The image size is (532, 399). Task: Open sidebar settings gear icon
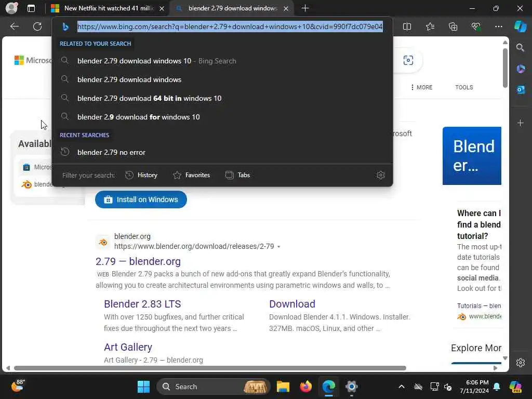(x=521, y=362)
